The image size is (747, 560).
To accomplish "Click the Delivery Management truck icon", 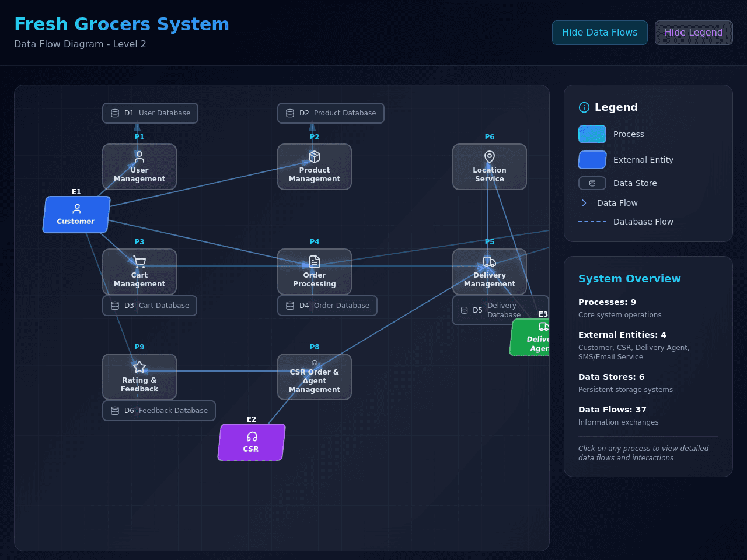I will pyautogui.click(x=490, y=262).
